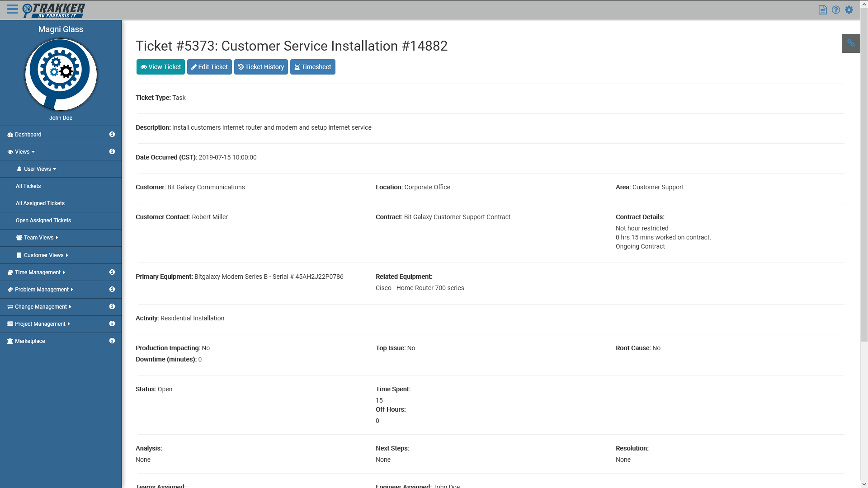Click the link icon panel button
The image size is (868, 488).
click(850, 43)
